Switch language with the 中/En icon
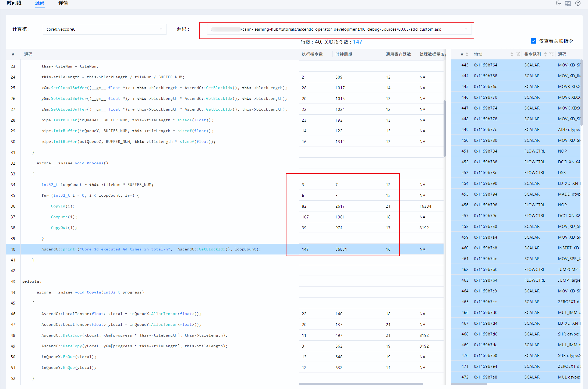This screenshot has width=588, height=389. click(x=568, y=3)
